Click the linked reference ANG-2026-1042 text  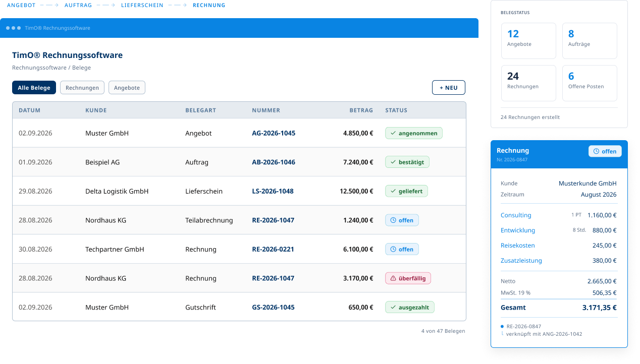(x=562, y=334)
